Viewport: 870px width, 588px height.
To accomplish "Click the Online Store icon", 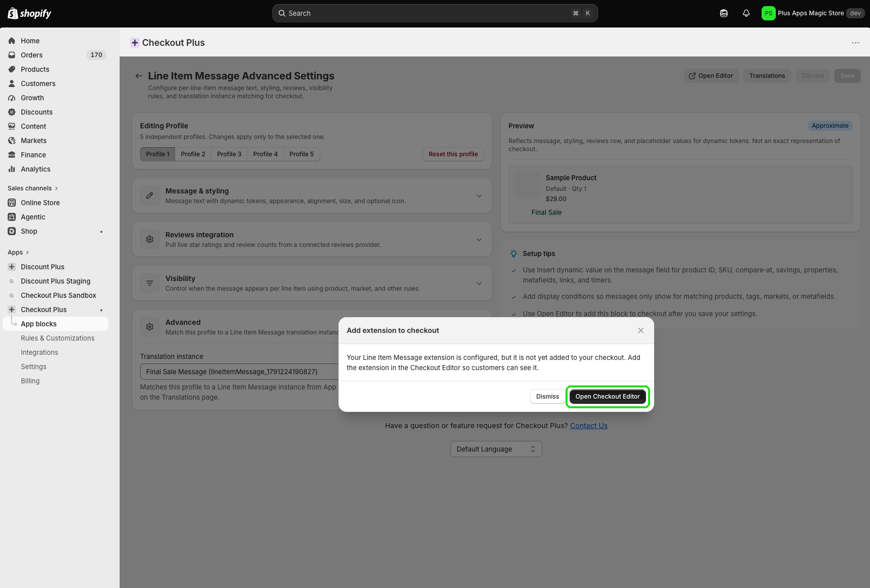I will (12, 203).
